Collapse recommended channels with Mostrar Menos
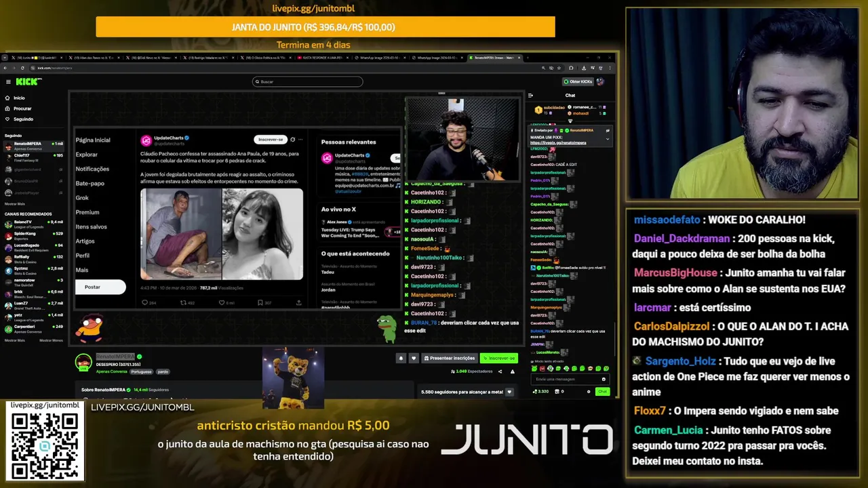868x488 pixels. (x=52, y=340)
